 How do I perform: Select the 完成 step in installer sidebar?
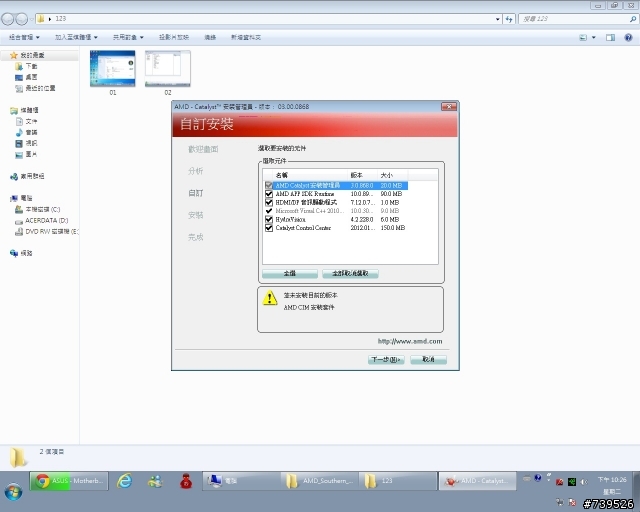point(196,237)
